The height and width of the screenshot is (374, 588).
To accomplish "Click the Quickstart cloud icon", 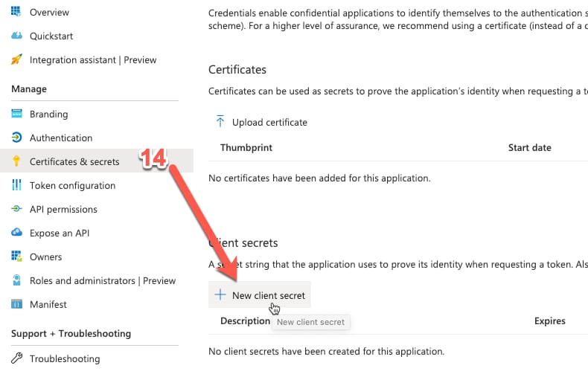I will click(x=16, y=36).
